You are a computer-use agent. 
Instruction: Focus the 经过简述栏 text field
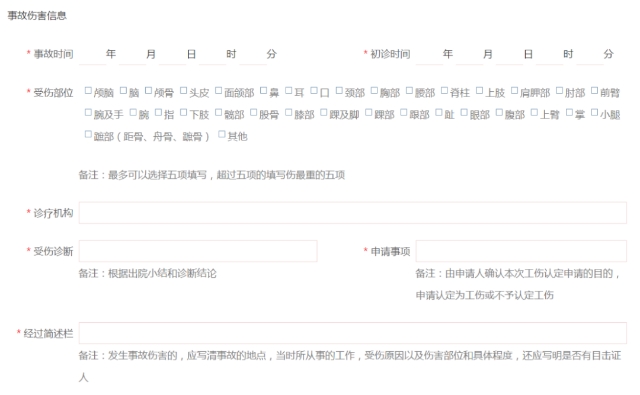353,333
